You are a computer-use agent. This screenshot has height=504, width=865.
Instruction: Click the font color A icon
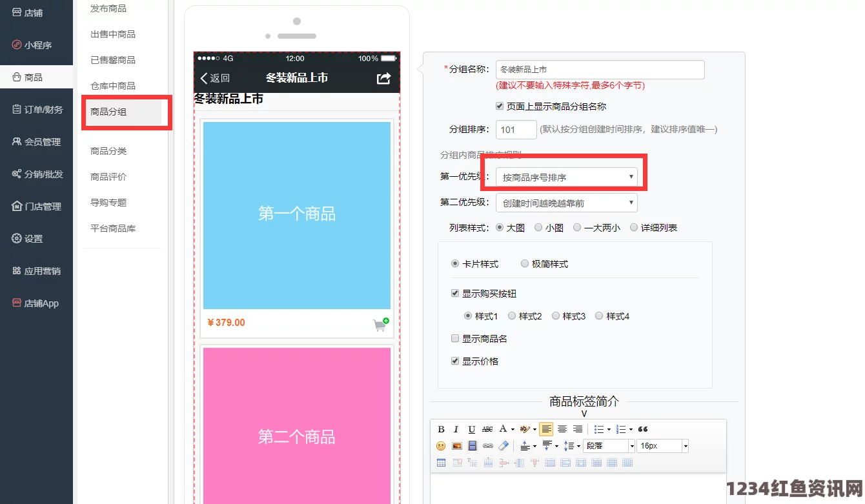click(x=503, y=428)
